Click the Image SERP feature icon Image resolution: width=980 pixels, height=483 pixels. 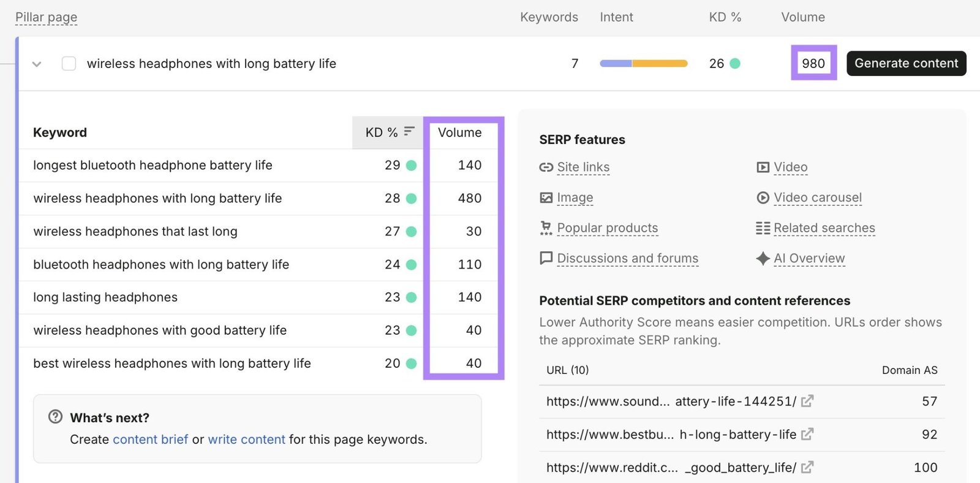546,197
